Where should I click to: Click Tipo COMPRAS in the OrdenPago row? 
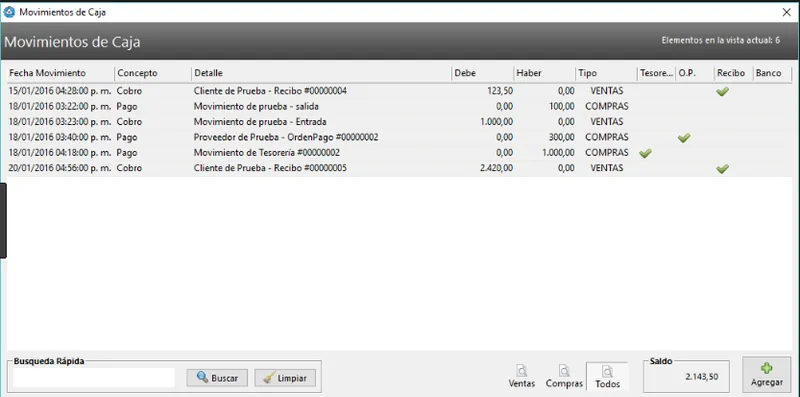click(607, 137)
